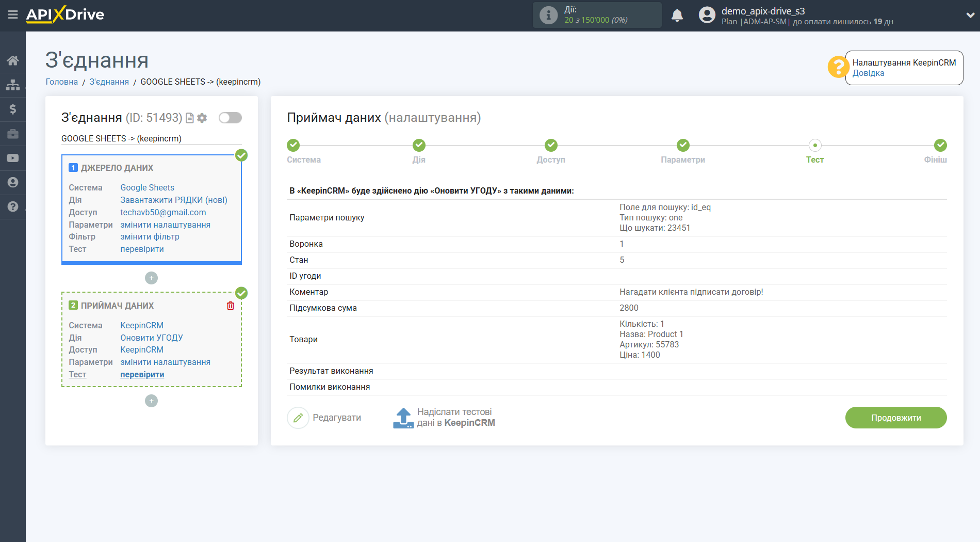This screenshot has width=980, height=542.
Task: Go to the Доступ step
Action: click(551, 145)
